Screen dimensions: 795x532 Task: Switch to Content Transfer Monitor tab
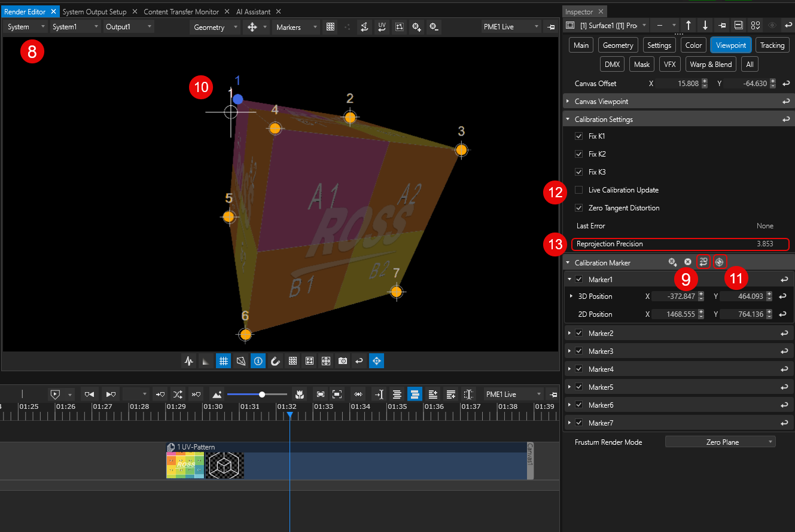click(181, 11)
